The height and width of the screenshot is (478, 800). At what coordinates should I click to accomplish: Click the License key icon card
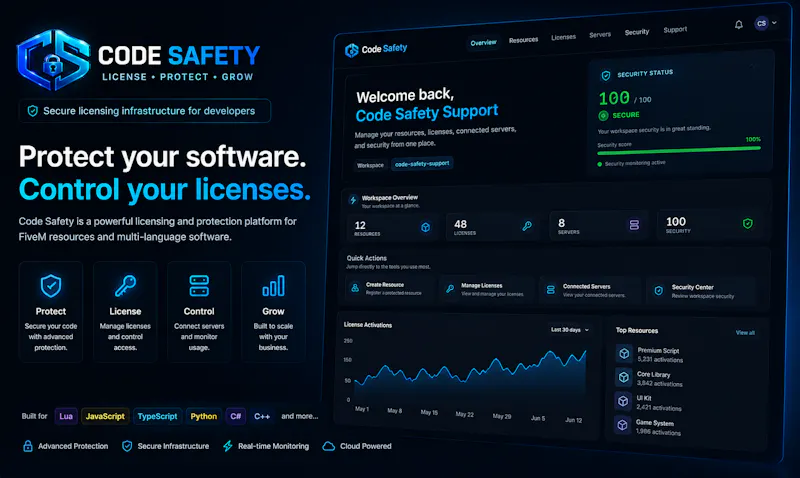pos(125,312)
